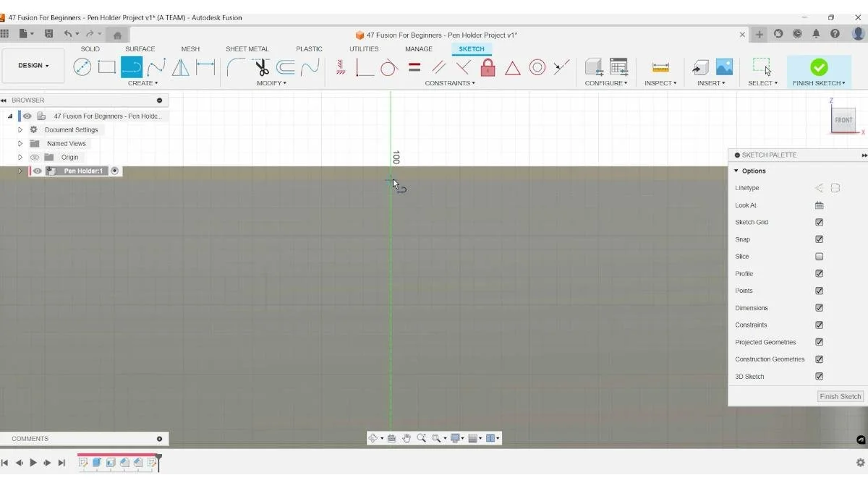Open the DESIGN workspace dropdown
This screenshot has width=868, height=488.
coord(33,66)
